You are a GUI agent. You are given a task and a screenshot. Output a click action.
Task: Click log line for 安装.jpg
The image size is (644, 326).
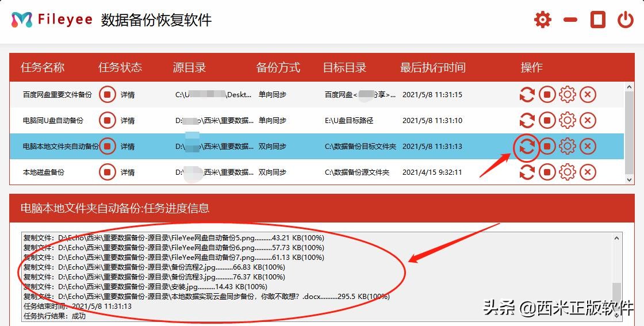[145, 286]
